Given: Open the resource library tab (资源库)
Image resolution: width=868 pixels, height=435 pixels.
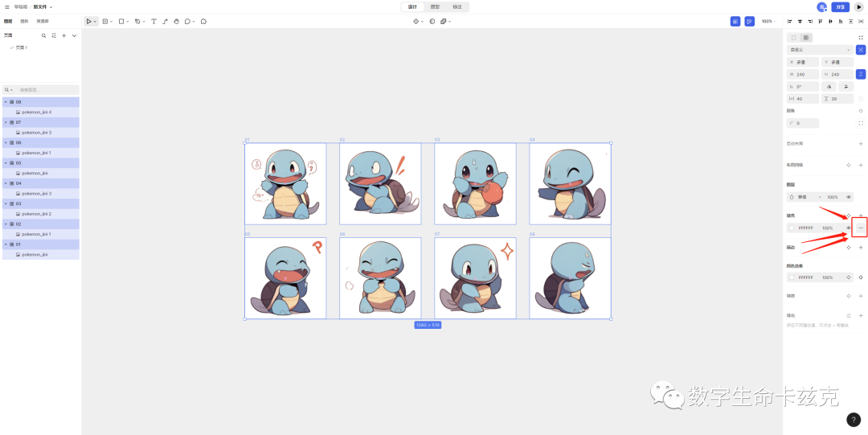Looking at the screenshot, I should click(43, 21).
